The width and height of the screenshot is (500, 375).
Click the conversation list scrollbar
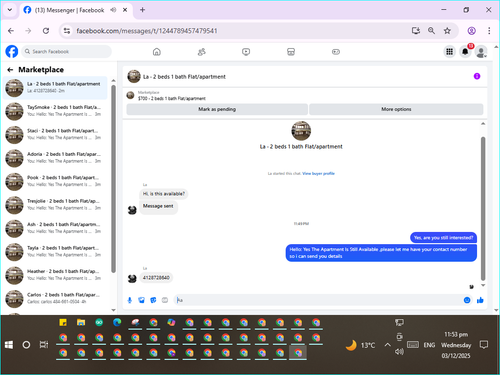(113, 178)
